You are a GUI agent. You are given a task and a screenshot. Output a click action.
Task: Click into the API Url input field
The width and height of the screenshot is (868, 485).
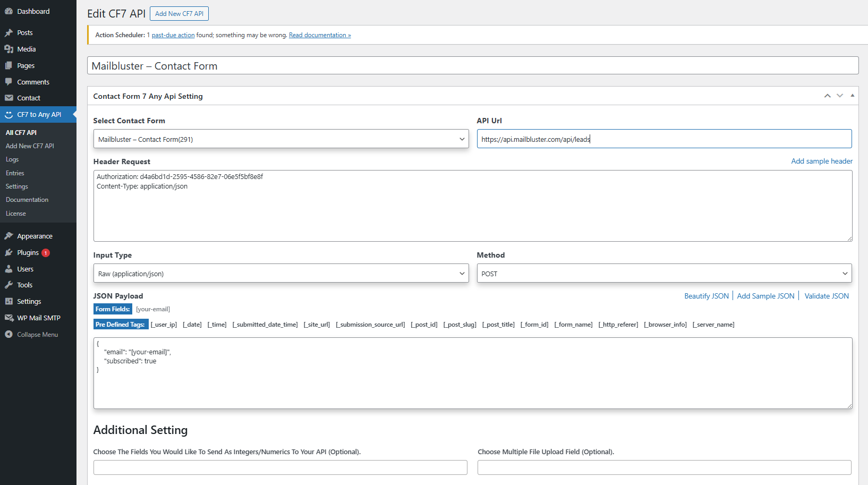(x=664, y=139)
